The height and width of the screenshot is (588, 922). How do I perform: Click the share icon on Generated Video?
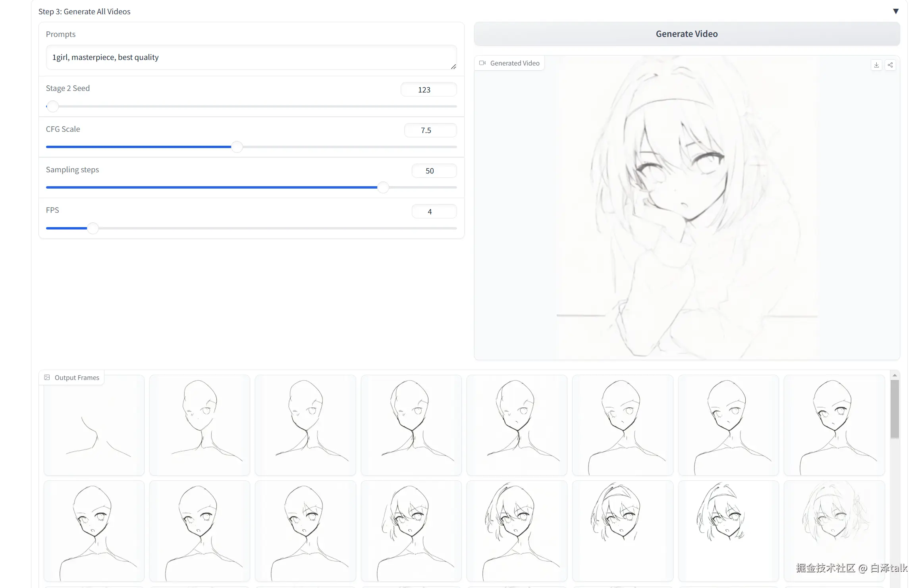(890, 65)
